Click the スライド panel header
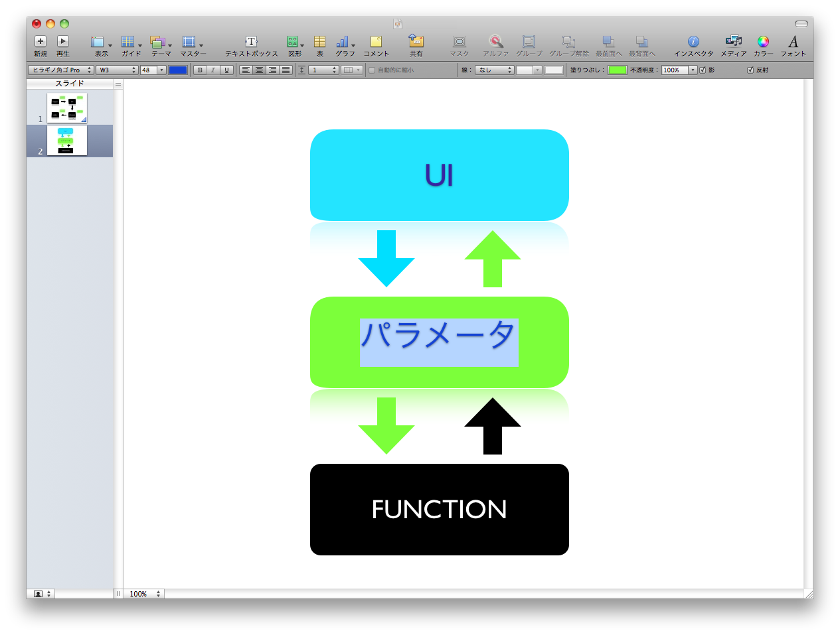Image resolution: width=840 pixels, height=635 pixels. click(70, 84)
